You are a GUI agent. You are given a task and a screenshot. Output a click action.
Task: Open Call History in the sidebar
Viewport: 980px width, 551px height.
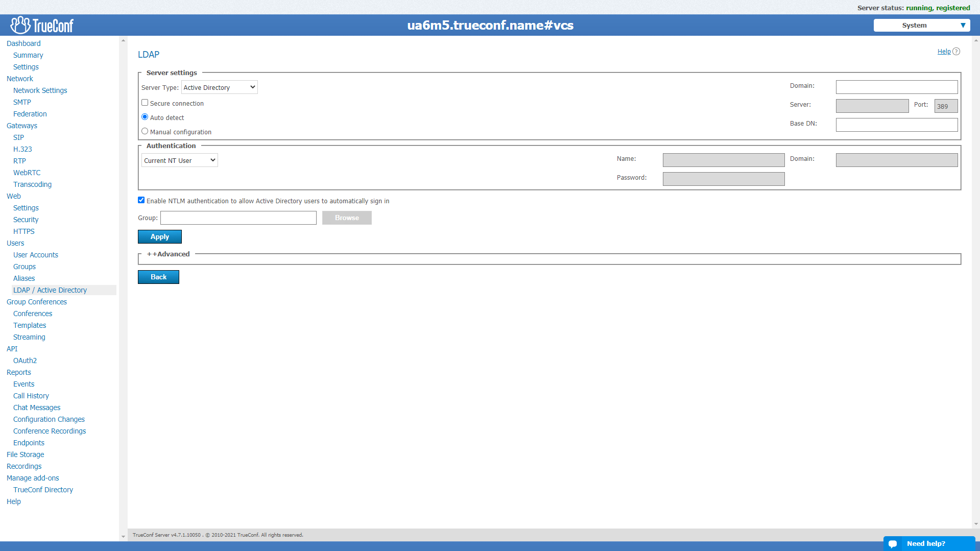click(31, 396)
